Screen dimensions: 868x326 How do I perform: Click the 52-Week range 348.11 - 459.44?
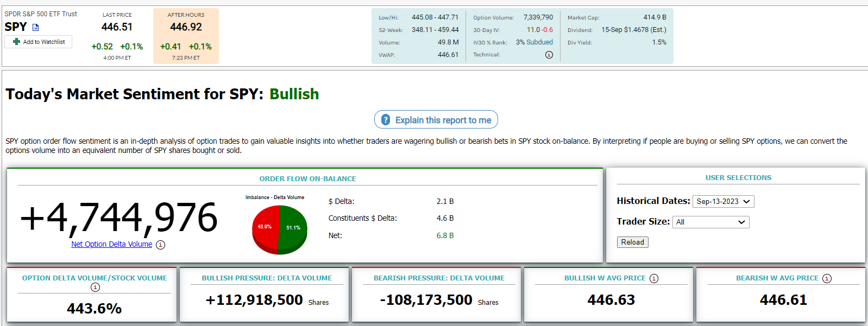[x=435, y=30]
